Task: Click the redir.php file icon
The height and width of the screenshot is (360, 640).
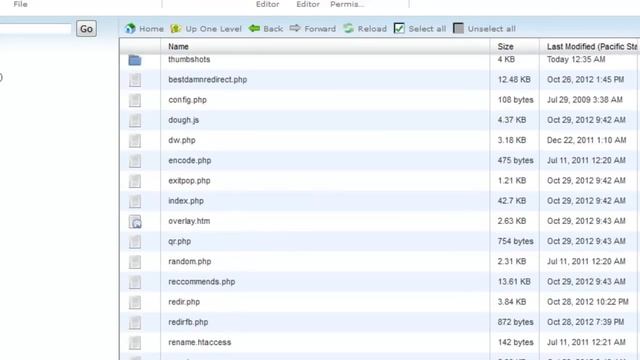Action: click(135, 302)
